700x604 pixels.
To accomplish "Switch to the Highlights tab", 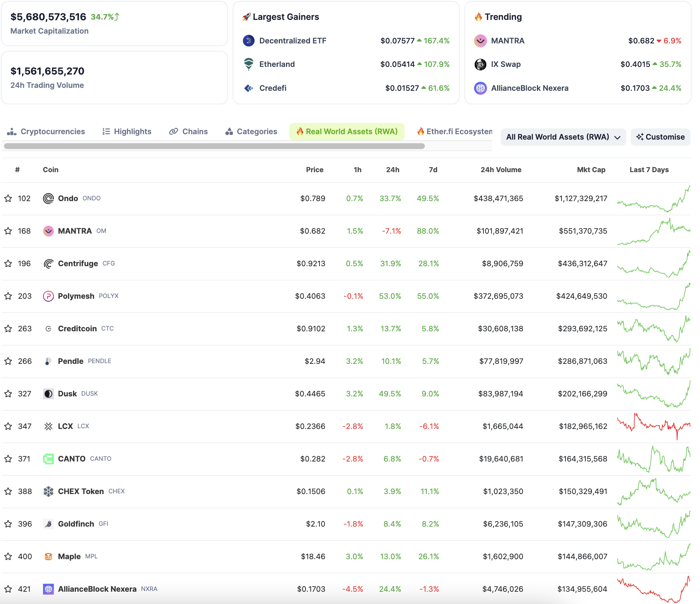I will coord(127,132).
